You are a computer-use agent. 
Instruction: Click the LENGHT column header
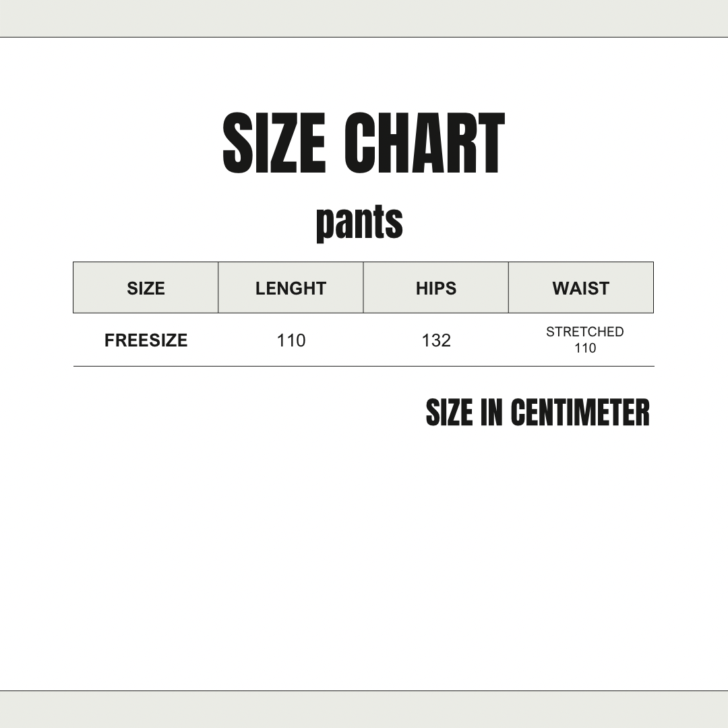point(291,288)
